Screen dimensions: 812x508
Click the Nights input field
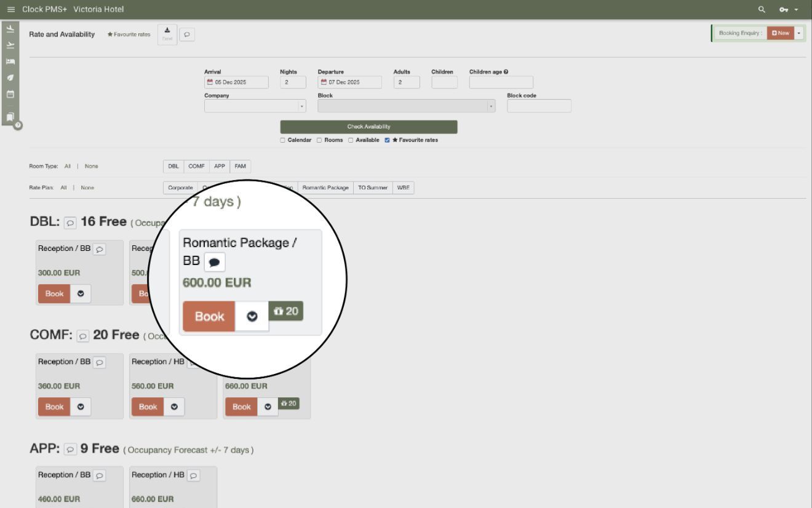click(x=293, y=82)
